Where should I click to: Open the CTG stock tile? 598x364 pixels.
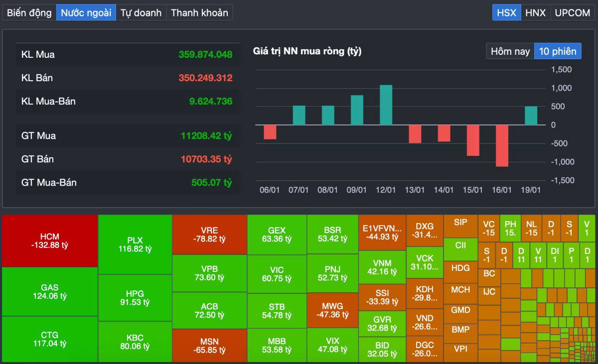[50, 339]
